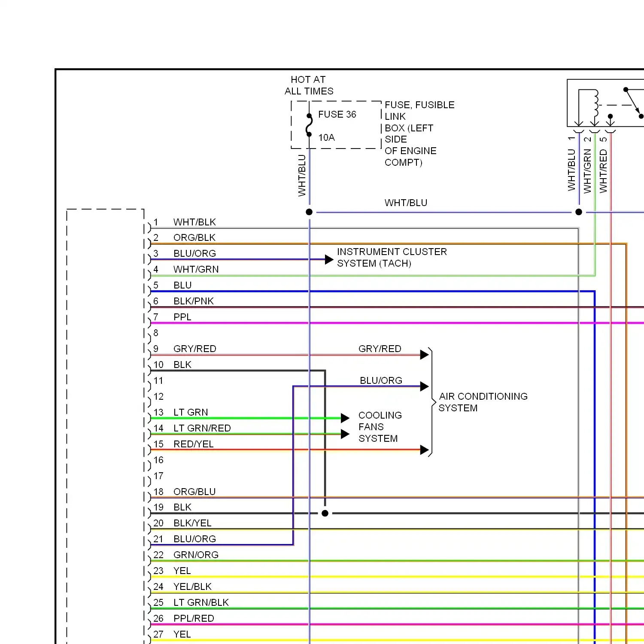The image size is (644, 644).
Task: Select pin 2 ORG/BLK label
Action: click(x=194, y=237)
